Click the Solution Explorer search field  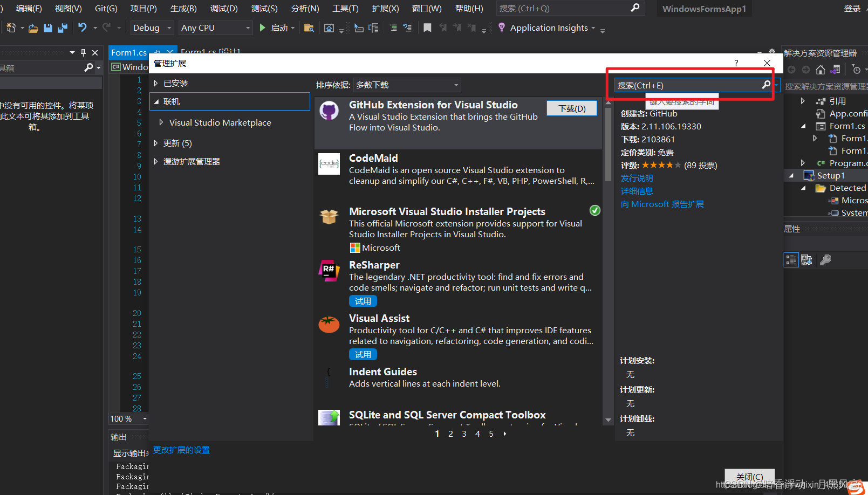click(826, 86)
